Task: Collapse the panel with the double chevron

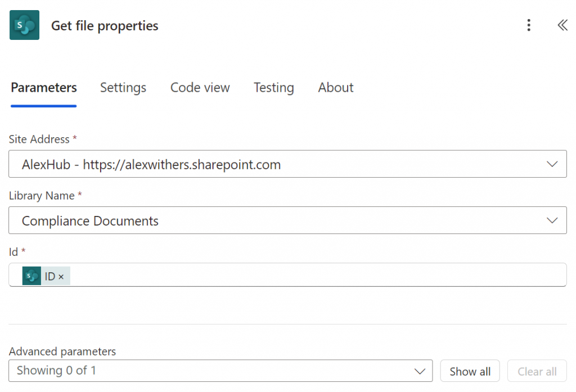Action: (x=562, y=25)
